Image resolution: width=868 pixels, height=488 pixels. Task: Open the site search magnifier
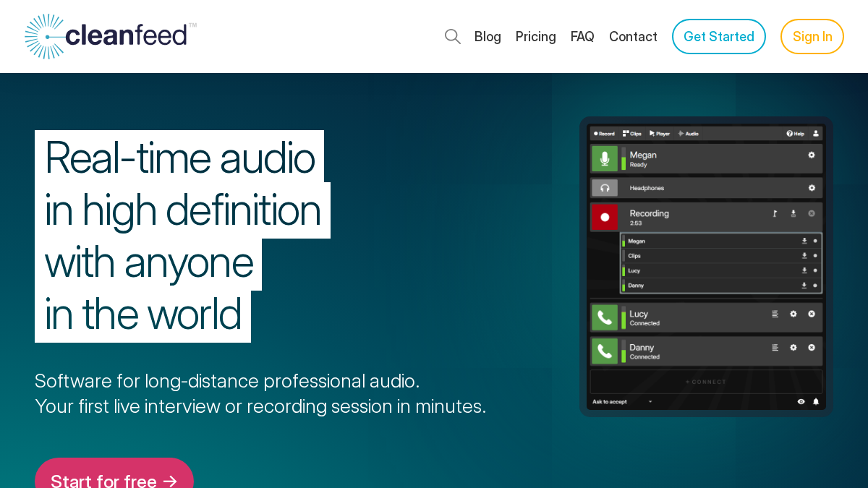tap(453, 36)
